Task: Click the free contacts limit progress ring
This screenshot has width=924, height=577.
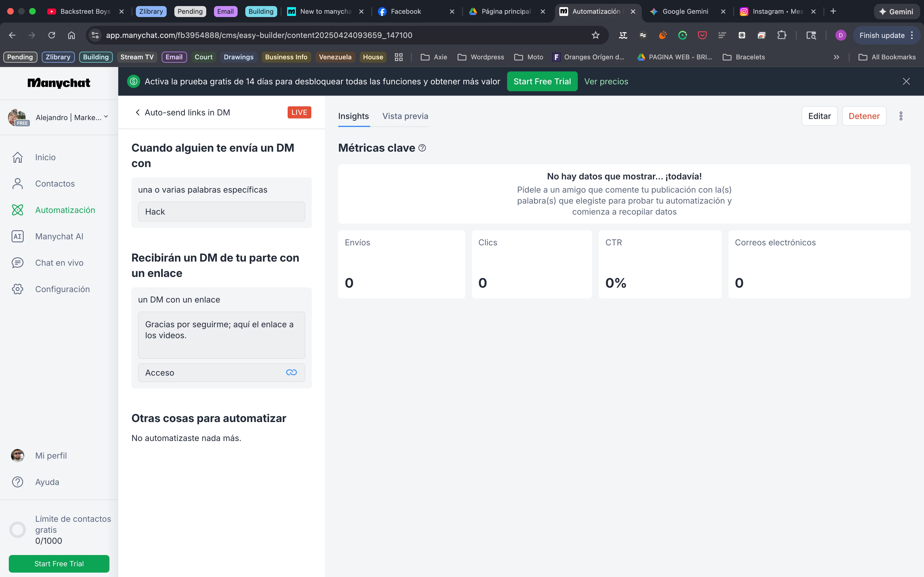Action: pos(18,530)
